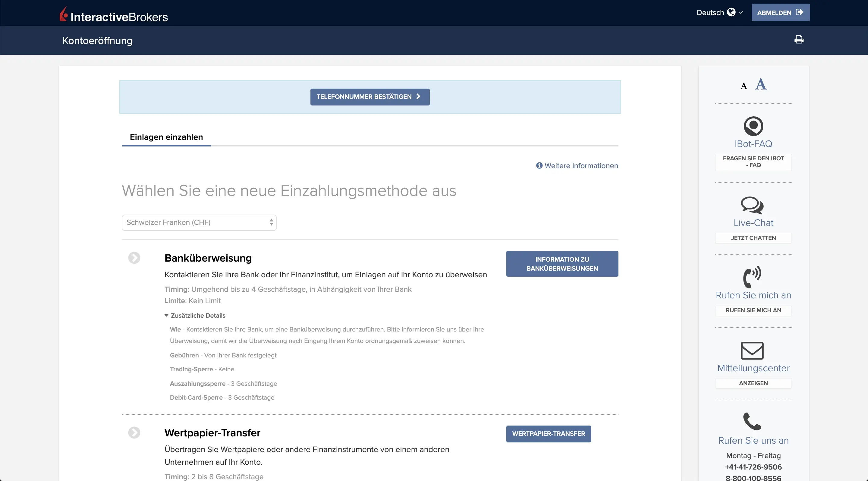Click the 'Trading-Sperre - Keine' line
868x481 pixels.
202,369
